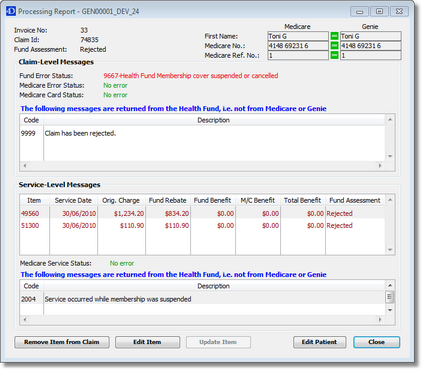
Task: Sort by Total Benefit column header
Action: point(303,200)
